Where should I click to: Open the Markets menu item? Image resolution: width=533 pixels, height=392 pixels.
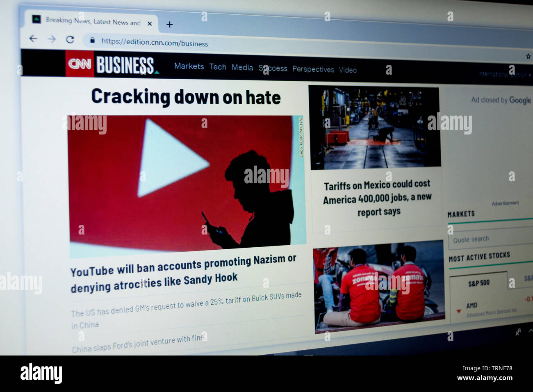(189, 66)
